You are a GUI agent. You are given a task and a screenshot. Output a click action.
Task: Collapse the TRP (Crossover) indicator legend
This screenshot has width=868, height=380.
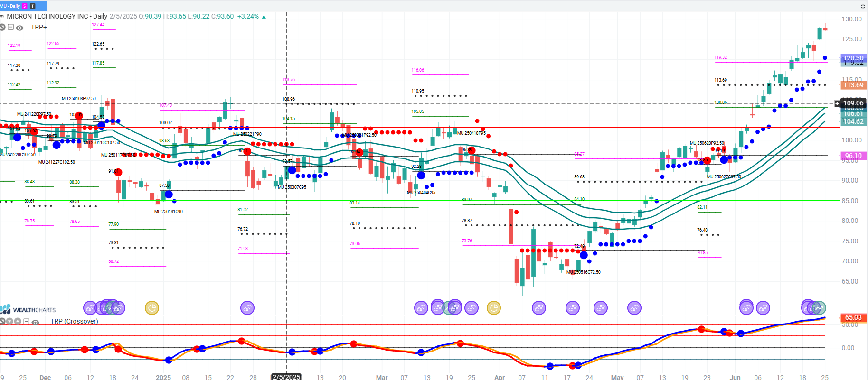[x=27, y=322]
